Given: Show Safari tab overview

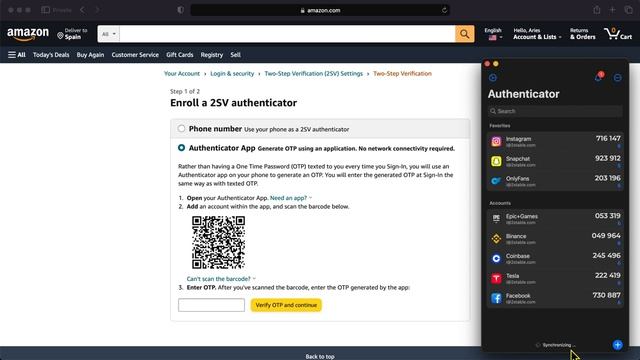Looking at the screenshot, I should [628, 10].
